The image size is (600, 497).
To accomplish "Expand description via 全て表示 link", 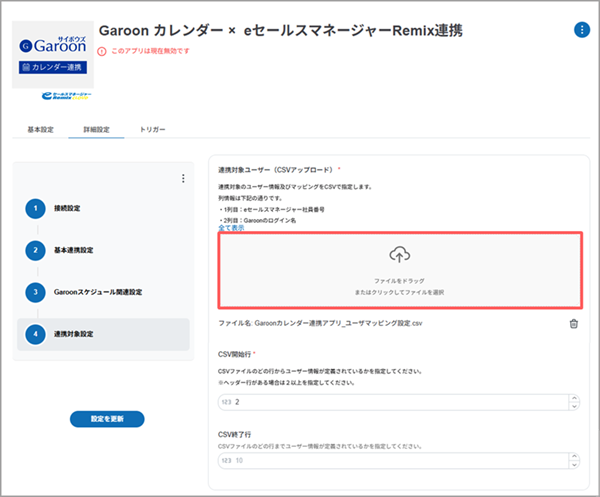I will tap(231, 228).
